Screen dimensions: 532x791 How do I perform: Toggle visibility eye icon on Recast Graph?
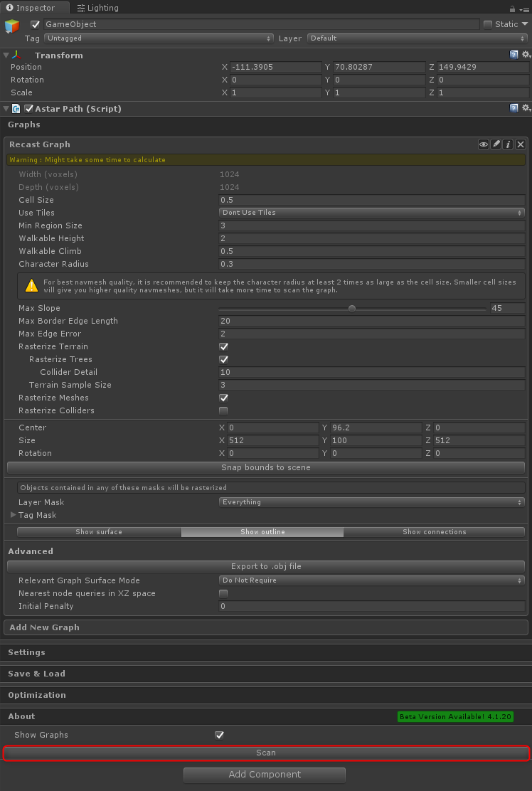[484, 144]
